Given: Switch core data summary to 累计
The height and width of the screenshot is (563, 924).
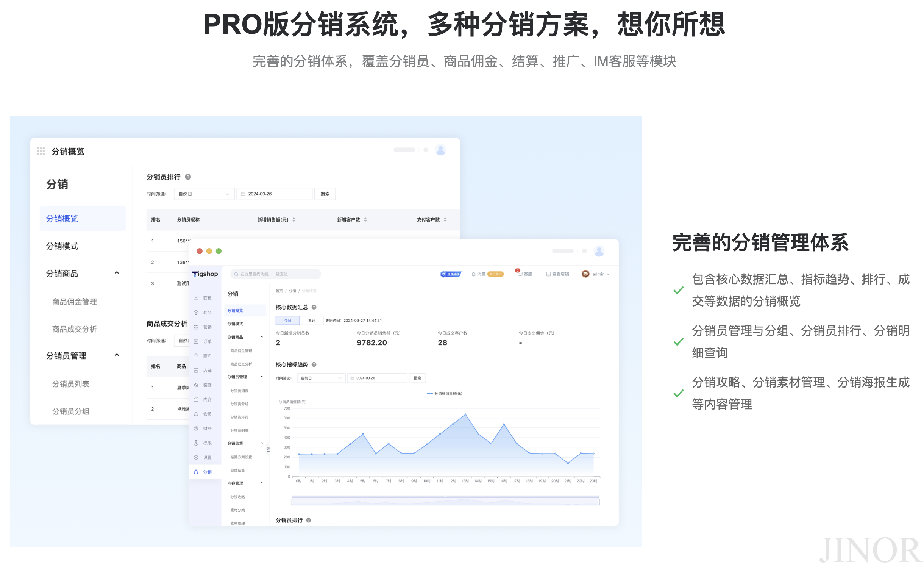Looking at the screenshot, I should click(312, 321).
